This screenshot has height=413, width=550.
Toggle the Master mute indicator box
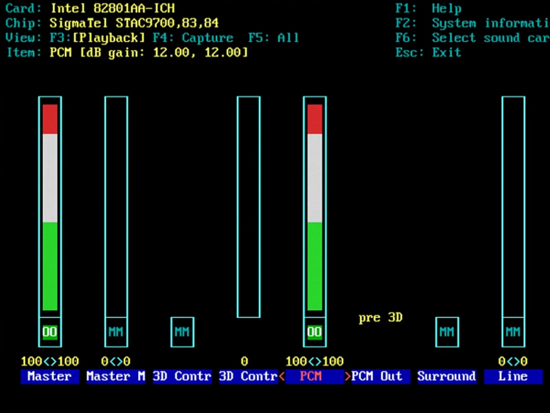pyautogui.click(x=50, y=332)
